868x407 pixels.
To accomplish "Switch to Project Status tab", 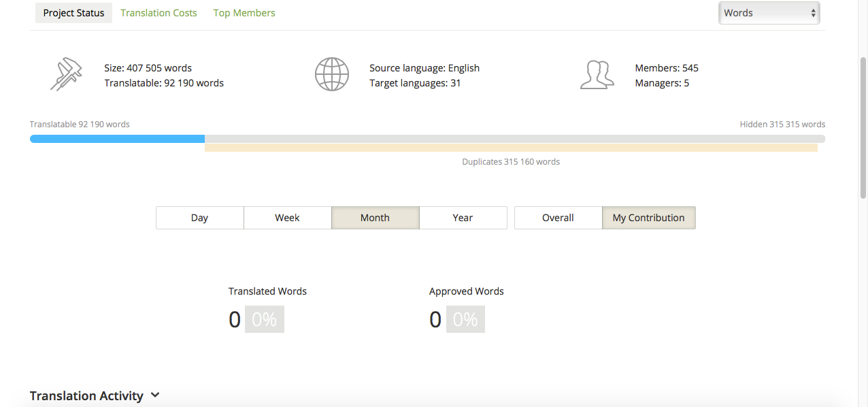I will [73, 13].
